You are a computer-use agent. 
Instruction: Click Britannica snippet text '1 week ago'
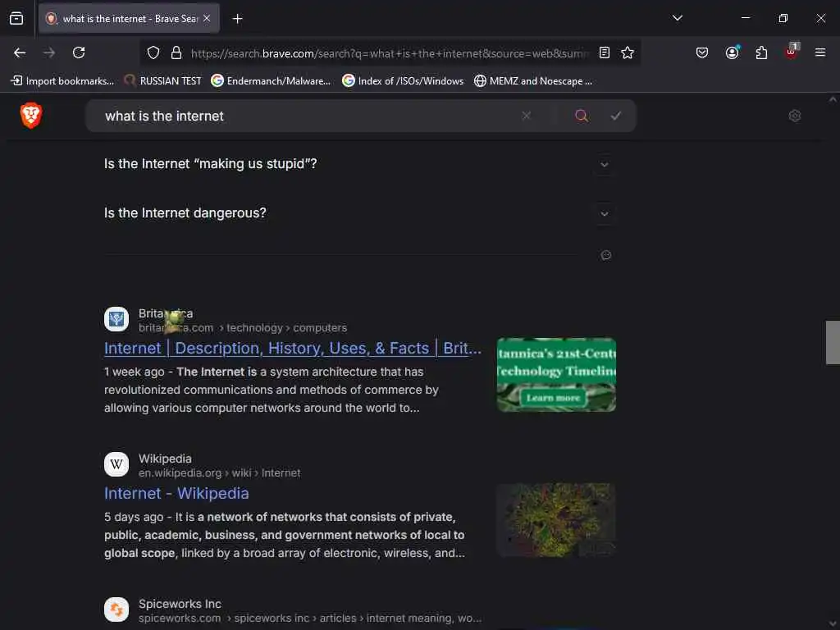coord(134,372)
